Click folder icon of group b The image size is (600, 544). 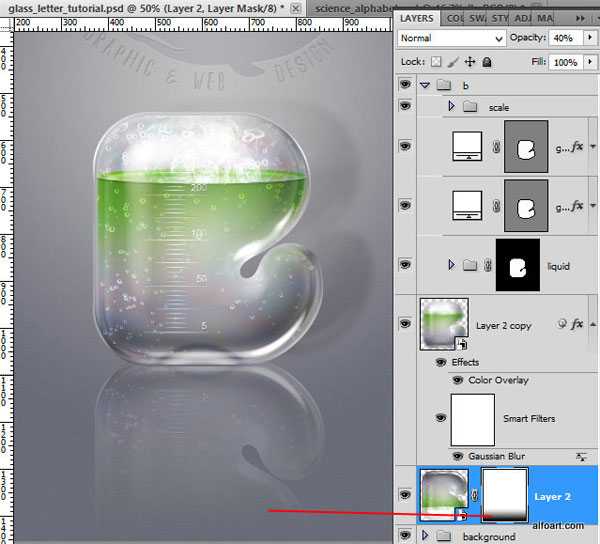click(x=444, y=85)
